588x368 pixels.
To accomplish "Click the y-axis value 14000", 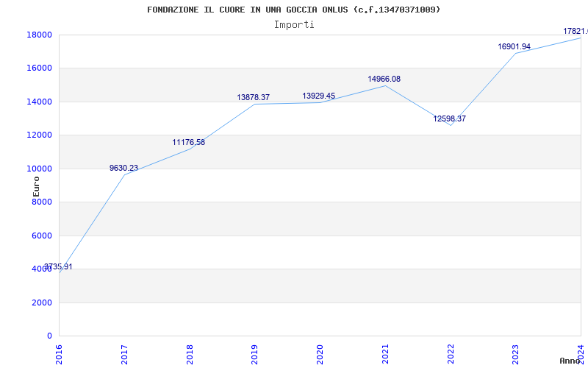I will pos(39,102).
